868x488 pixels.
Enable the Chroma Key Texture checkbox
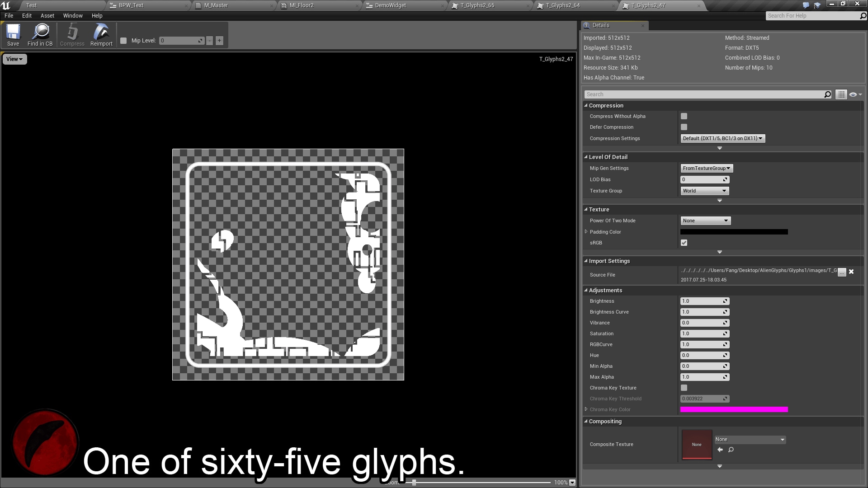click(x=684, y=388)
